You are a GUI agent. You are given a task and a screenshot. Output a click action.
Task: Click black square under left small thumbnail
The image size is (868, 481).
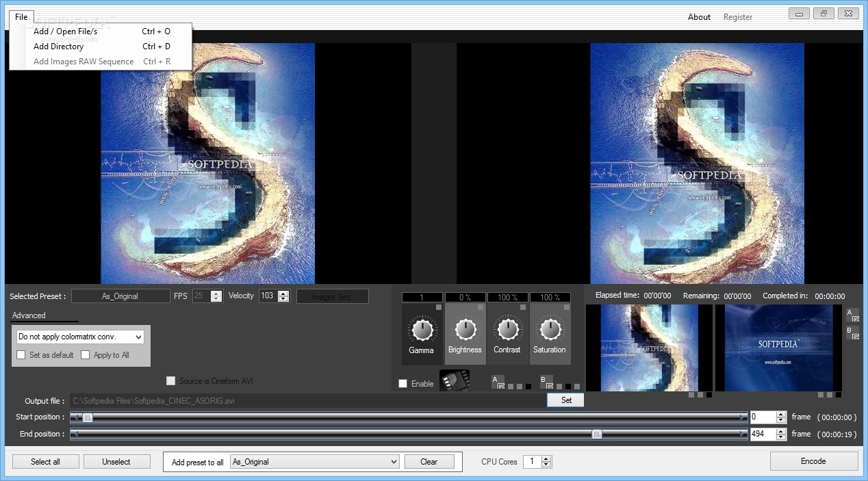[x=709, y=395]
